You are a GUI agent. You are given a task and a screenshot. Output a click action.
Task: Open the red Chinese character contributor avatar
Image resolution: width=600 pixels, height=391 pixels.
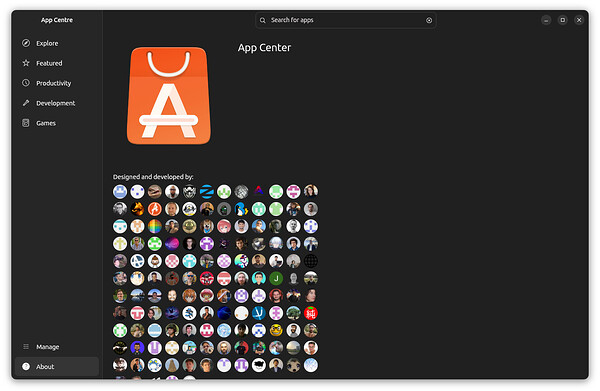[311, 313]
